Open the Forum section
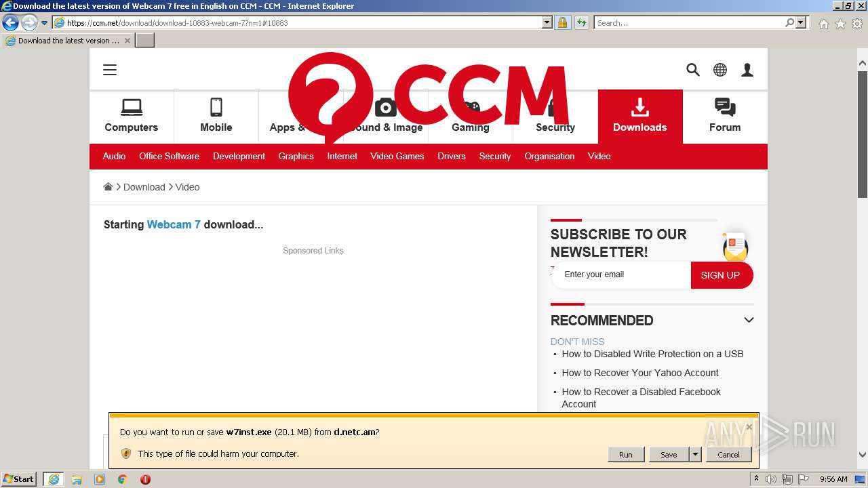The width and height of the screenshot is (868, 488). 725,117
